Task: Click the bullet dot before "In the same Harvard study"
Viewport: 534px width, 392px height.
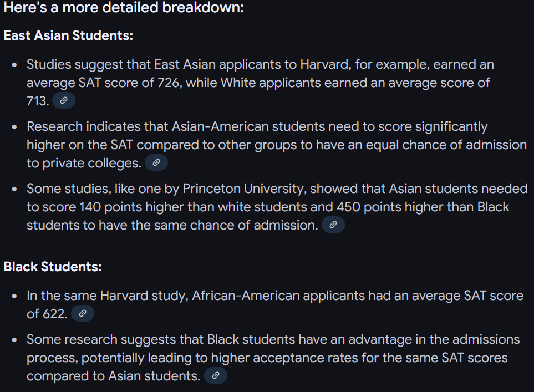Action: pyautogui.click(x=14, y=296)
